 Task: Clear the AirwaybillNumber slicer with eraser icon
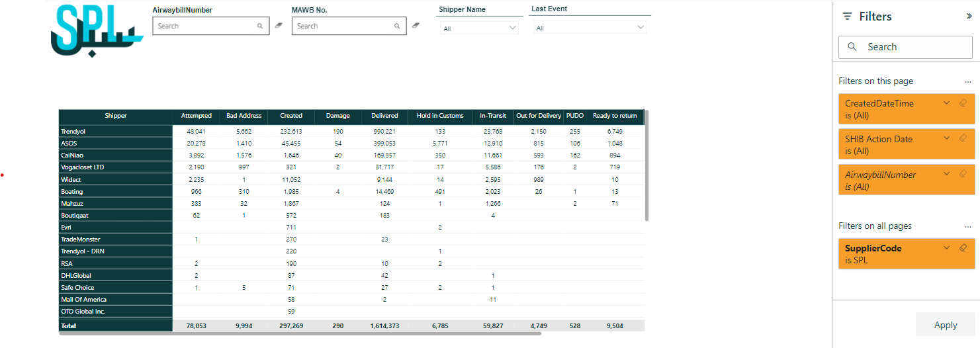[x=279, y=26]
